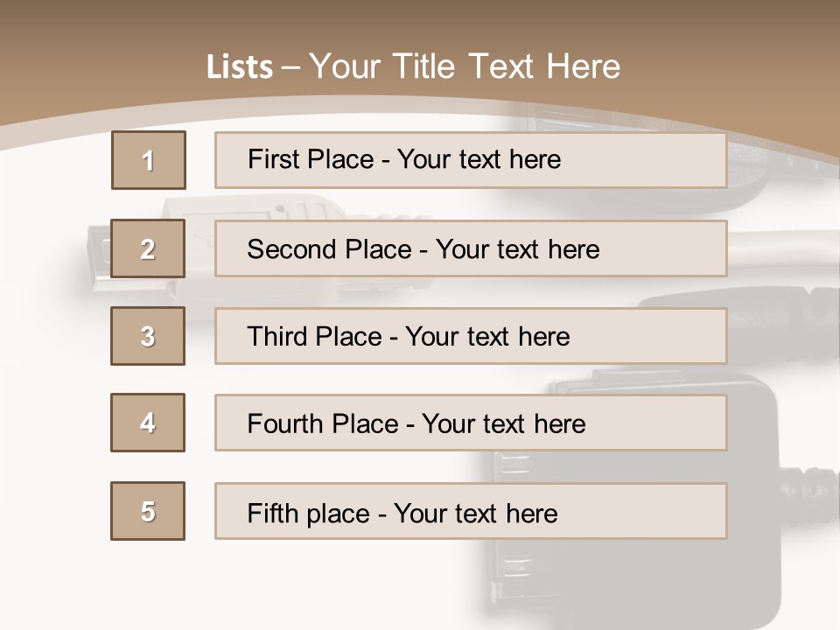Select the number 2 list marker
This screenshot has height=630, width=840.
[149, 248]
